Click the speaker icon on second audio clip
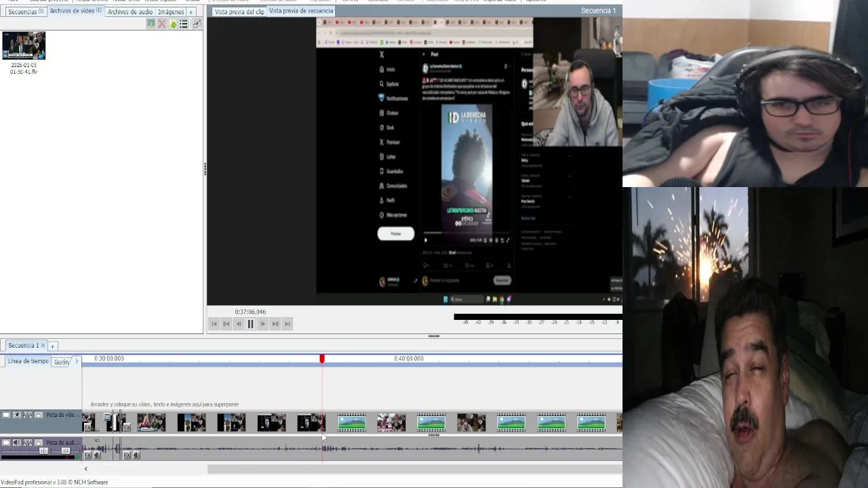868x488 pixels. (136, 455)
